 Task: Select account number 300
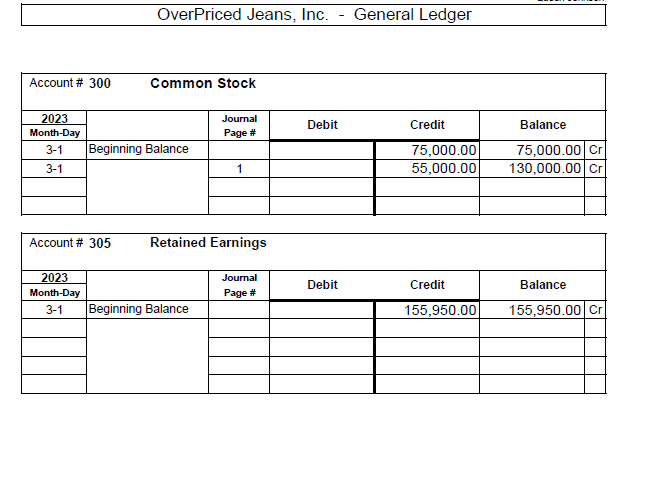(x=100, y=83)
